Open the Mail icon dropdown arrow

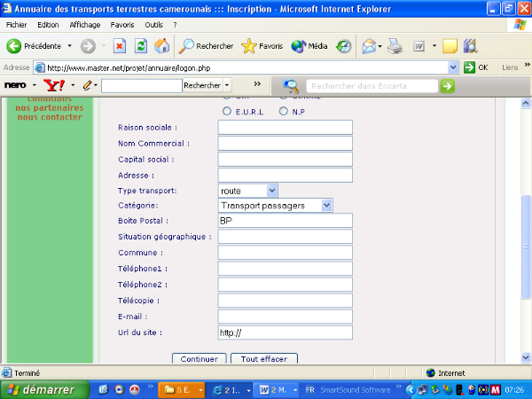click(x=379, y=46)
